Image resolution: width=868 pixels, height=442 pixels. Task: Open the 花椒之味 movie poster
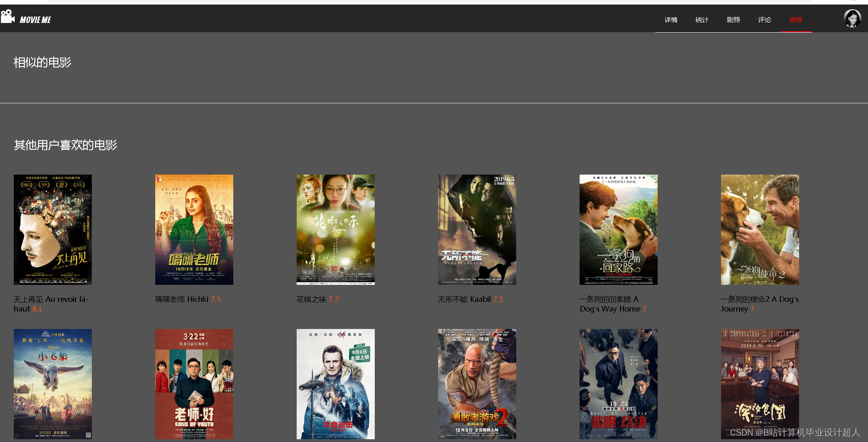[336, 230]
